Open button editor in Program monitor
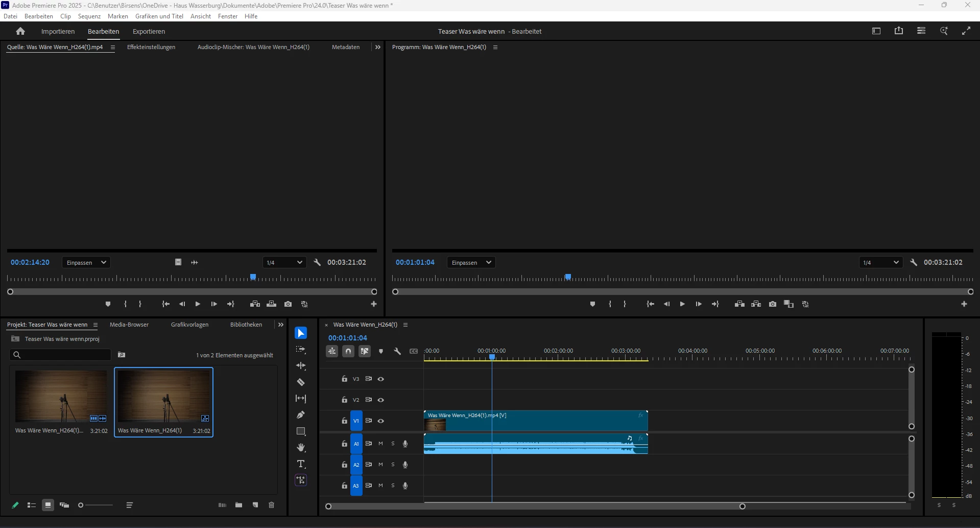 pos(964,304)
